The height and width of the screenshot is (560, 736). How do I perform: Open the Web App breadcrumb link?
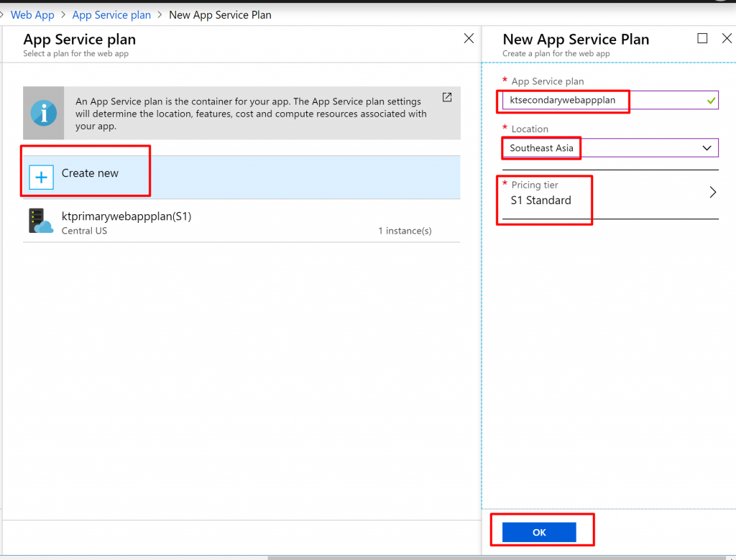(x=32, y=15)
